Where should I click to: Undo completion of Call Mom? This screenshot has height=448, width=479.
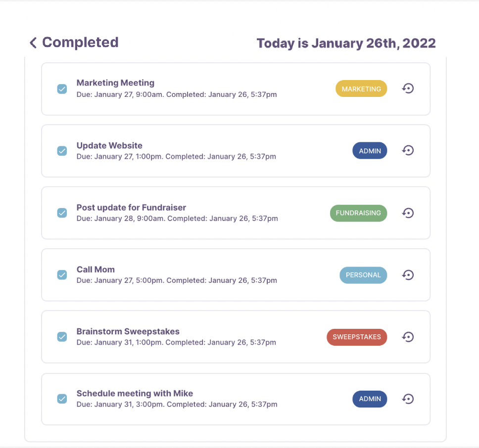(408, 275)
